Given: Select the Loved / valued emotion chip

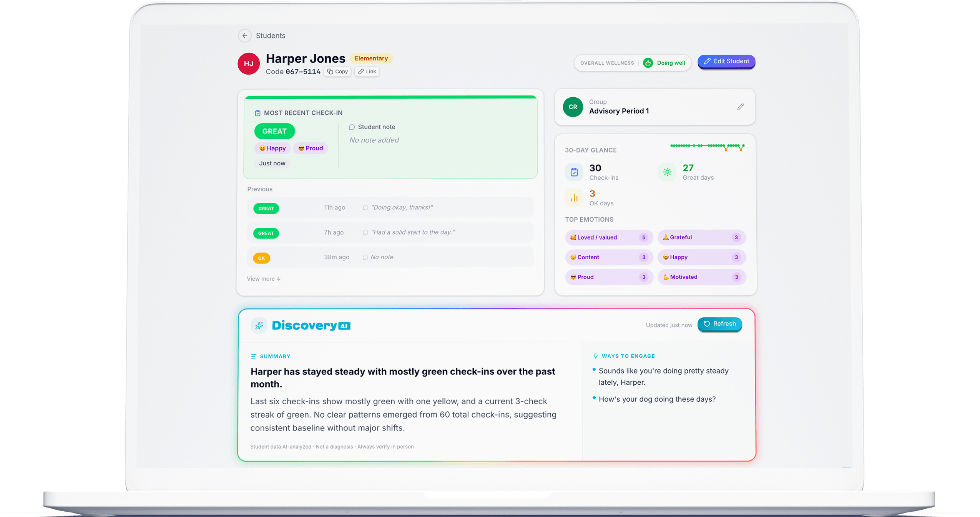Looking at the screenshot, I should [608, 237].
